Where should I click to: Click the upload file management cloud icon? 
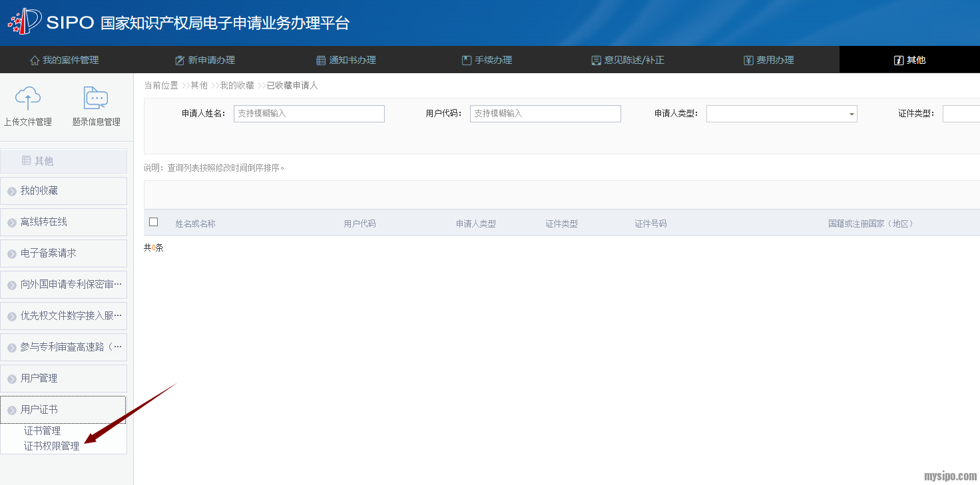(x=27, y=98)
